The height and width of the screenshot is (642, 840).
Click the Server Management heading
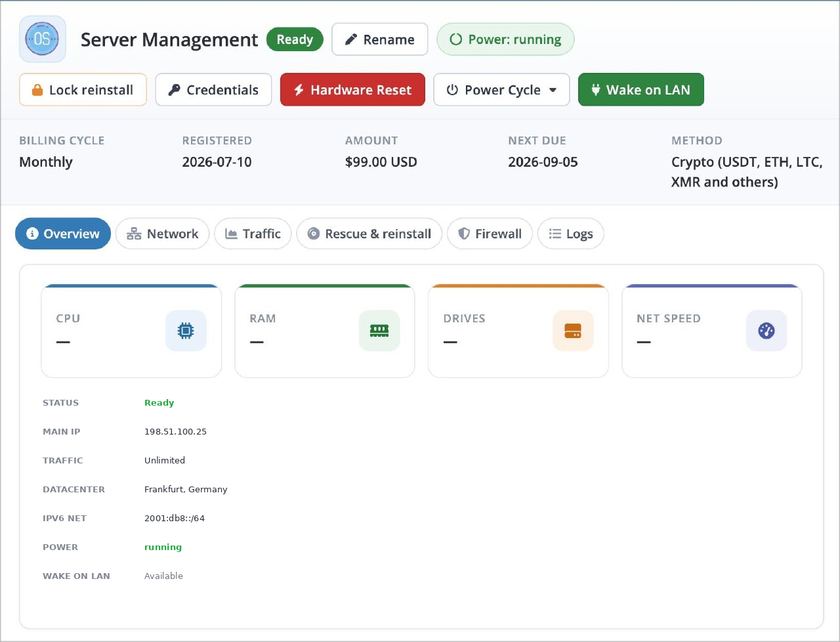pyautogui.click(x=169, y=40)
